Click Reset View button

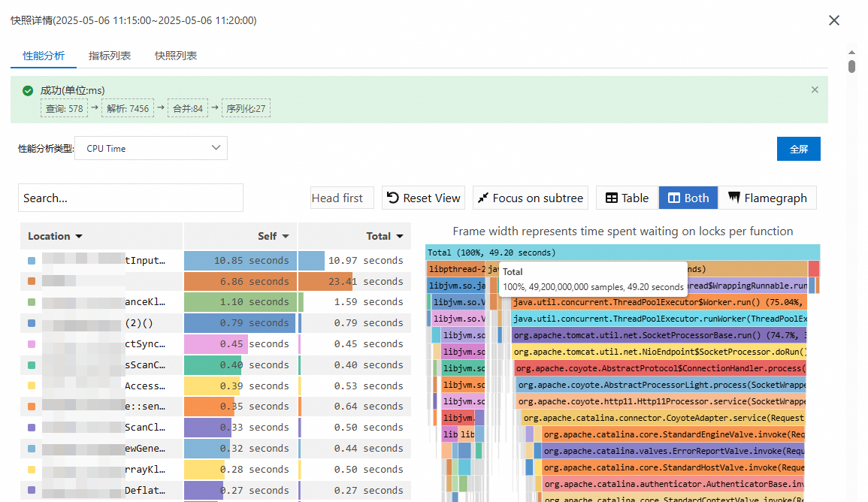click(423, 198)
